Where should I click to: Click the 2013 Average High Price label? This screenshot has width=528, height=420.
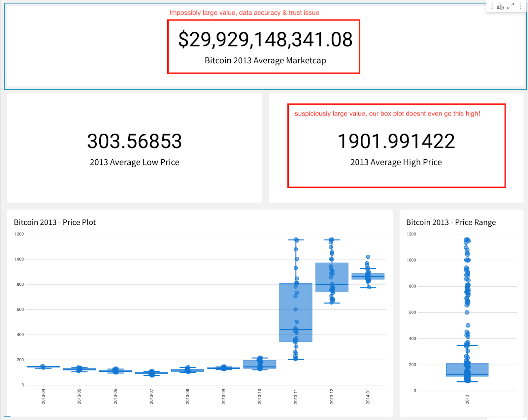pyautogui.click(x=396, y=162)
